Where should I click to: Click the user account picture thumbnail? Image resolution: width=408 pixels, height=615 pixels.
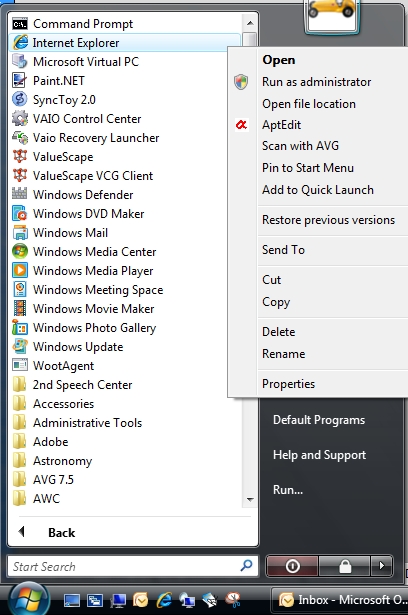pos(332,15)
